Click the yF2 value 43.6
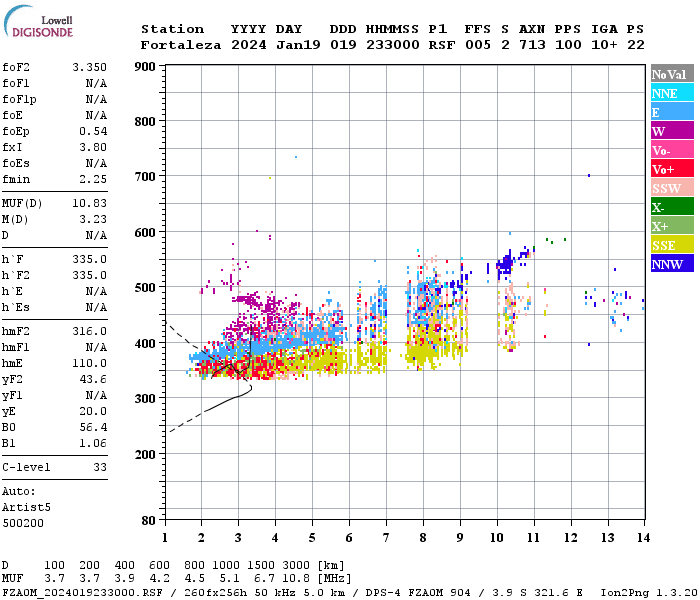The image size is (700, 600). pyautogui.click(x=93, y=379)
